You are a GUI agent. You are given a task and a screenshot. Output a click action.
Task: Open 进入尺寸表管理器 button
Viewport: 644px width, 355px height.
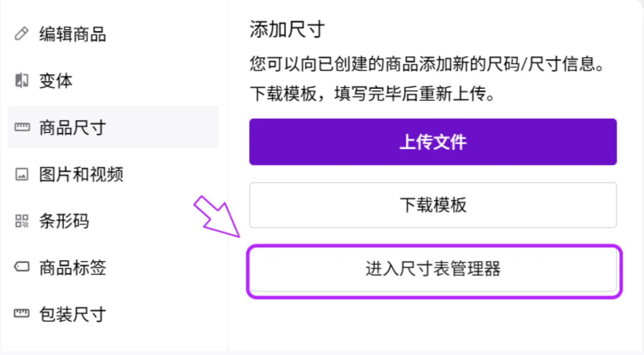click(433, 268)
